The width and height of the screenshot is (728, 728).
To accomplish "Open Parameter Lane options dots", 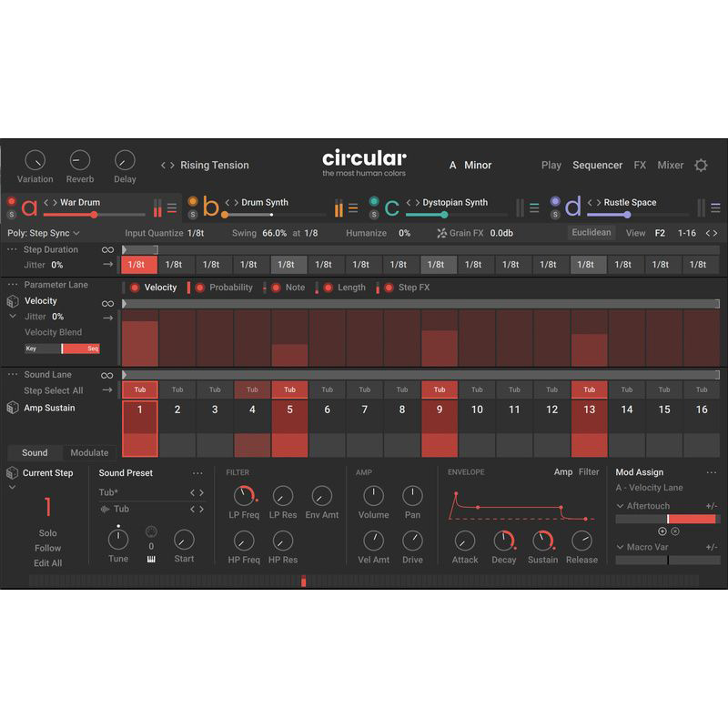I will (x=12, y=284).
